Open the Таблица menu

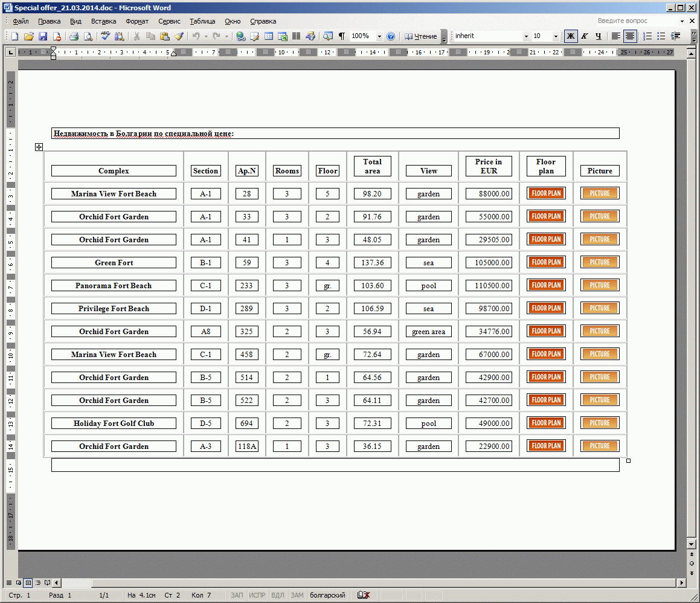(x=202, y=21)
